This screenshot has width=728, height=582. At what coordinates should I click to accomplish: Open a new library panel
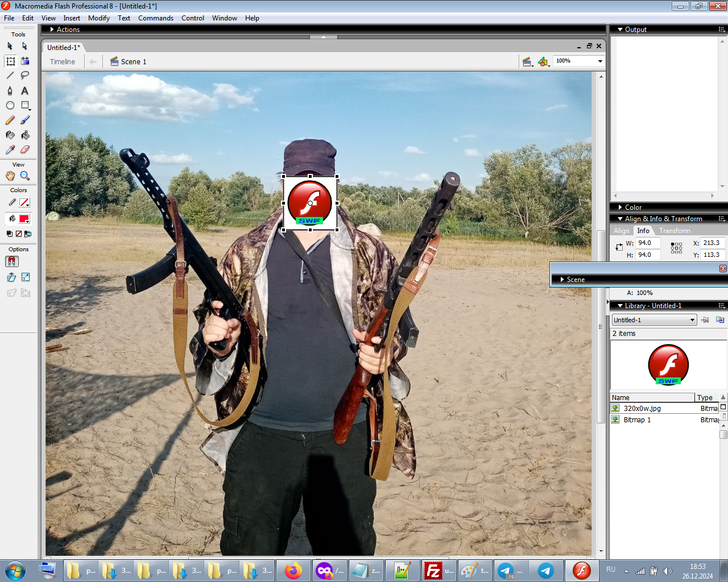point(720,320)
